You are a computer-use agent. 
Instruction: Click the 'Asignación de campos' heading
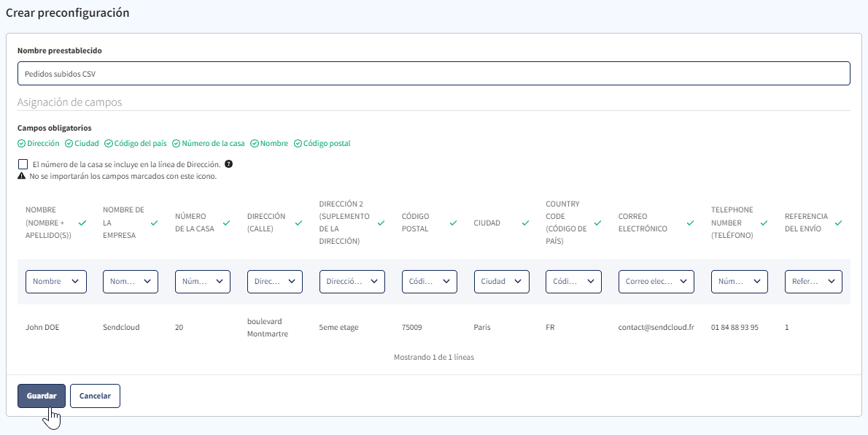[x=70, y=102]
